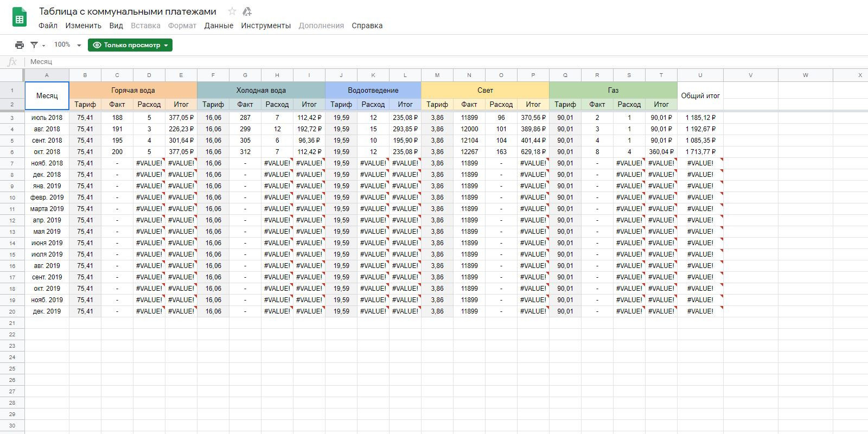Click the total cell '1 713,77 ₽'
Screen dimensions: 868x434
(700, 152)
